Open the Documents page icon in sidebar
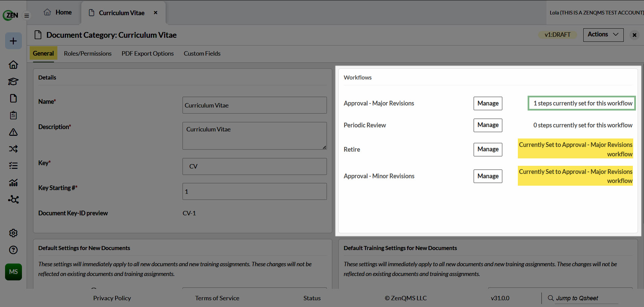644x307 pixels. [13, 98]
